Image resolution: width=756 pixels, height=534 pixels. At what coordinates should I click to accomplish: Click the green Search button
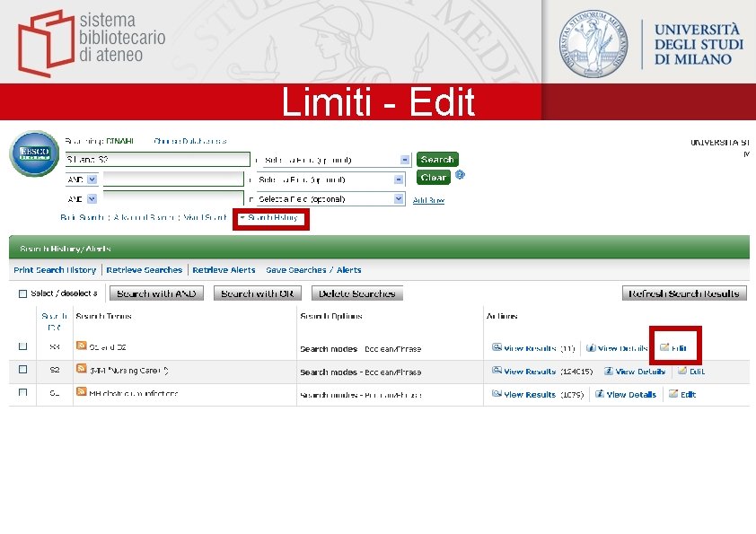(437, 160)
